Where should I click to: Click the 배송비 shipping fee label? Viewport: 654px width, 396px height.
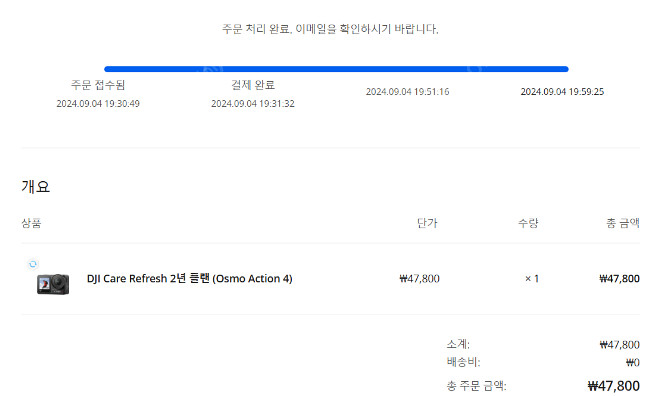[463, 362]
